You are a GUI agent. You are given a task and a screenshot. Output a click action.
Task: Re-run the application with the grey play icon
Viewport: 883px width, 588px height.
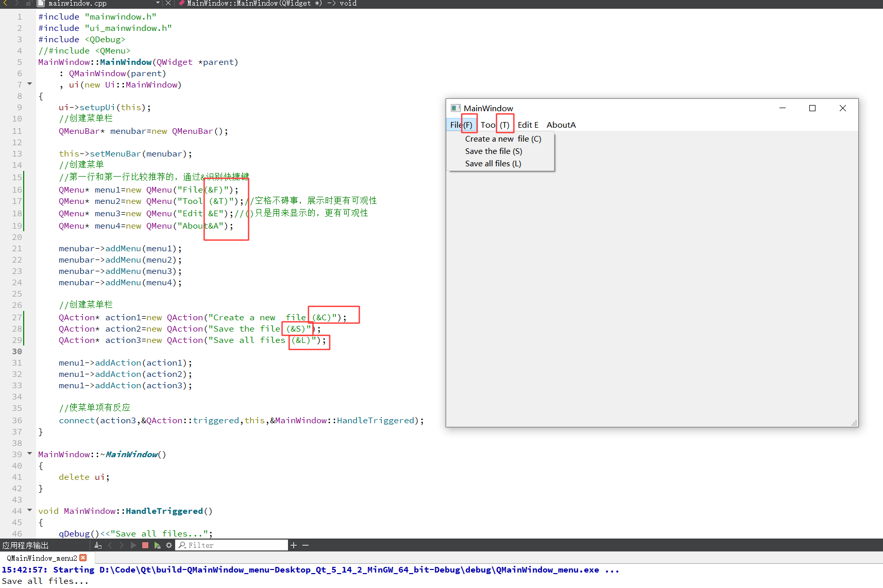click(133, 545)
